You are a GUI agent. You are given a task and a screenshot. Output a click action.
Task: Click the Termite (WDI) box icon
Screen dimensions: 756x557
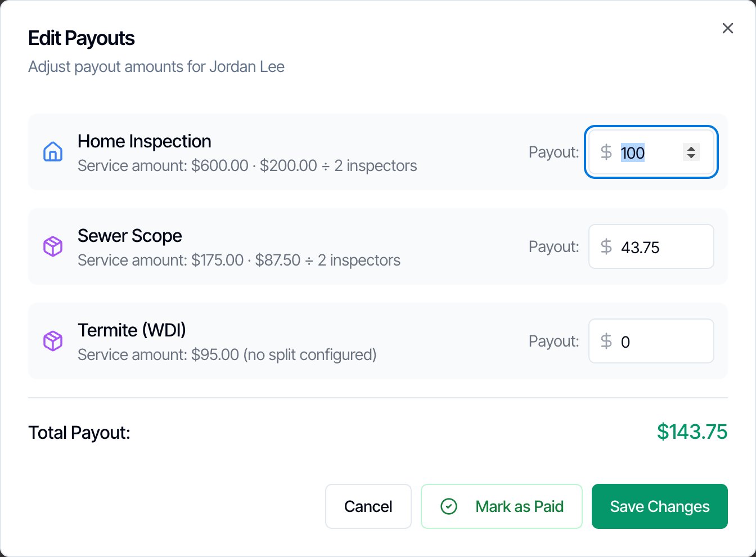click(53, 341)
